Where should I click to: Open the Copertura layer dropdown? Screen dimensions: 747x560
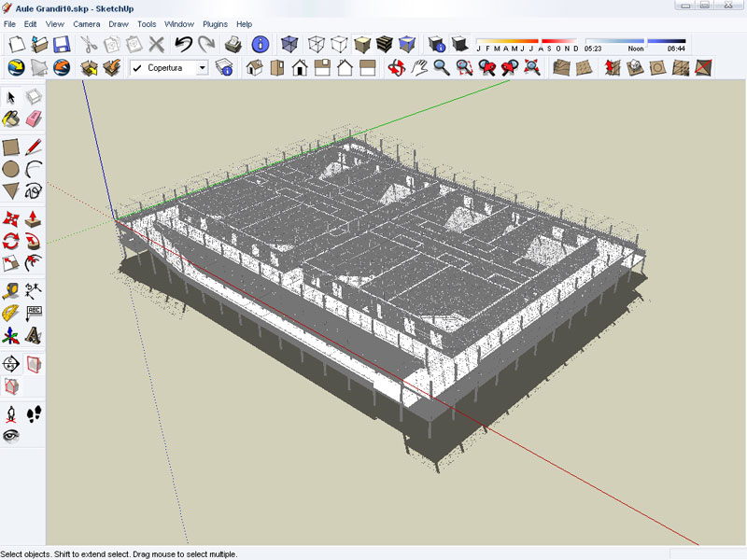click(202, 68)
